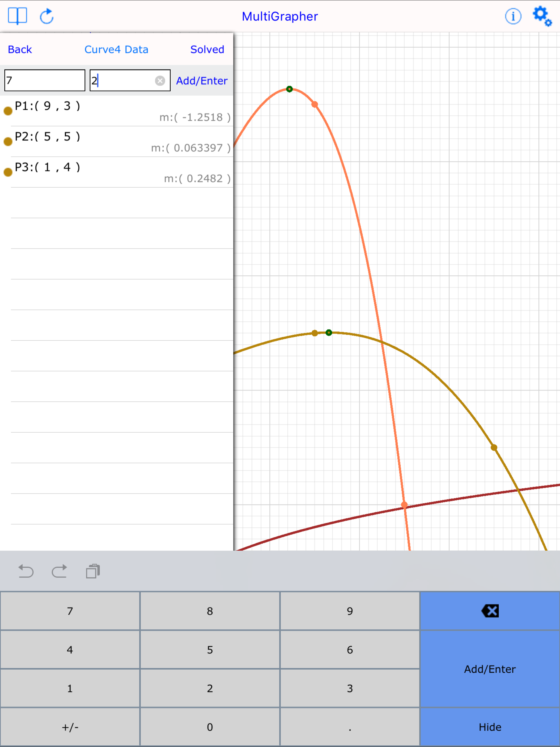This screenshot has width=560, height=747.
Task: Go Back from Curve4 Data
Action: tap(20, 50)
